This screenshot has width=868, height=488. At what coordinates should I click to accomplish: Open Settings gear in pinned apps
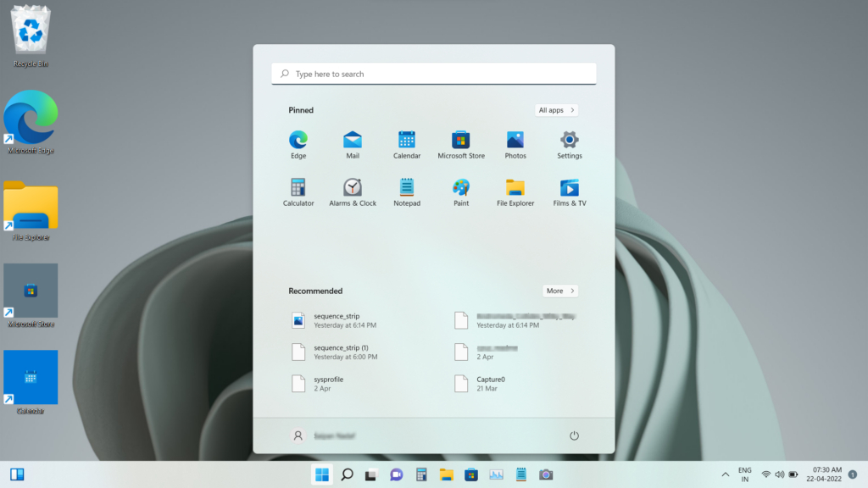pos(570,143)
